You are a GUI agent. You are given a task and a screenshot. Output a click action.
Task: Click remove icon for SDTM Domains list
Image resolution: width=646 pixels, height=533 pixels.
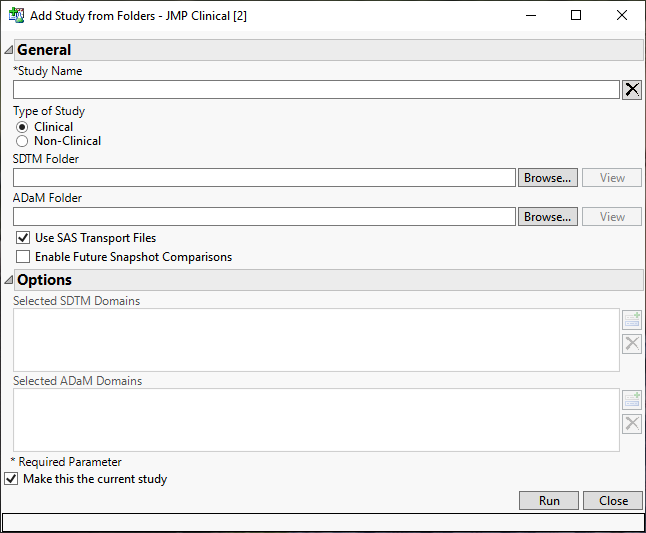[x=632, y=344]
